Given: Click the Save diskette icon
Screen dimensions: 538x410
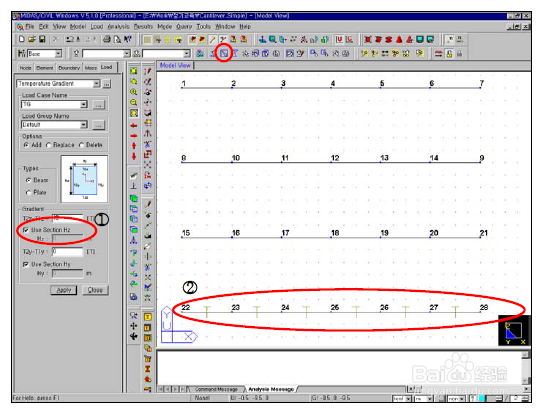Looking at the screenshot, I should click(42, 39).
